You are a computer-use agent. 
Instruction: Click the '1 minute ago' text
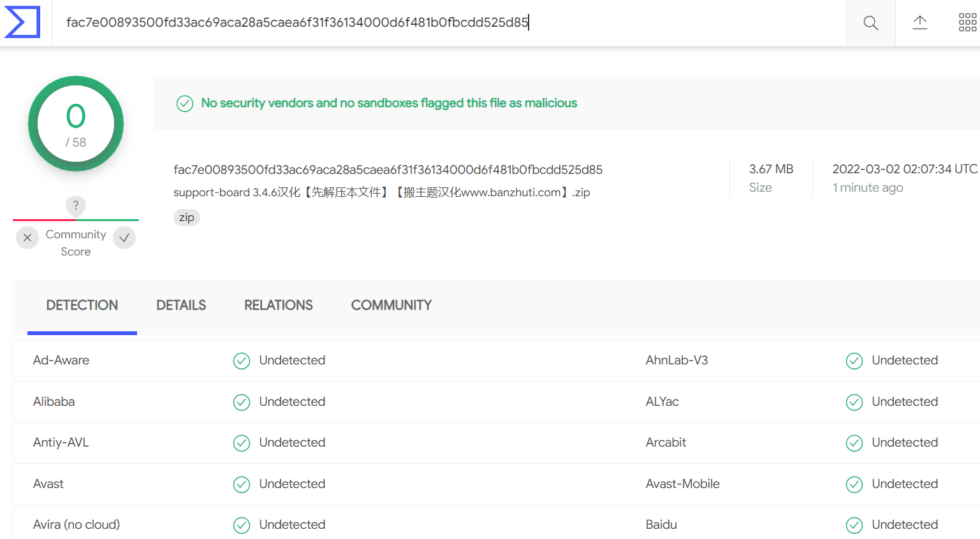tap(868, 188)
